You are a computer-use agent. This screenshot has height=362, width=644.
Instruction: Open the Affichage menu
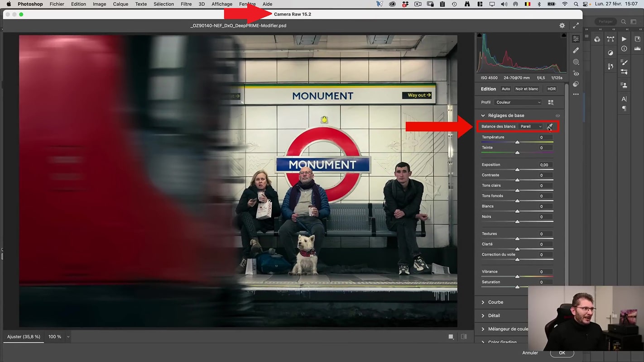click(x=221, y=4)
